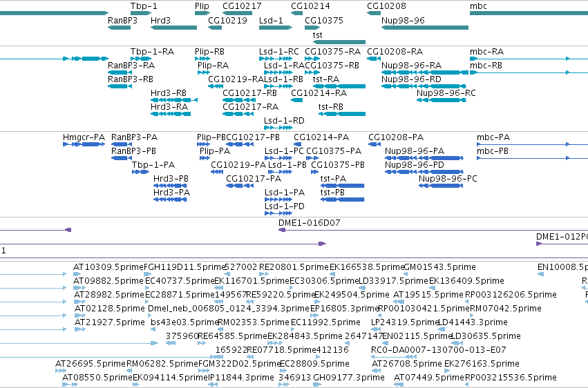Image resolution: width=588 pixels, height=388 pixels.
Task: Click EST label GM01543.5prime
Action: pyautogui.click(x=440, y=267)
